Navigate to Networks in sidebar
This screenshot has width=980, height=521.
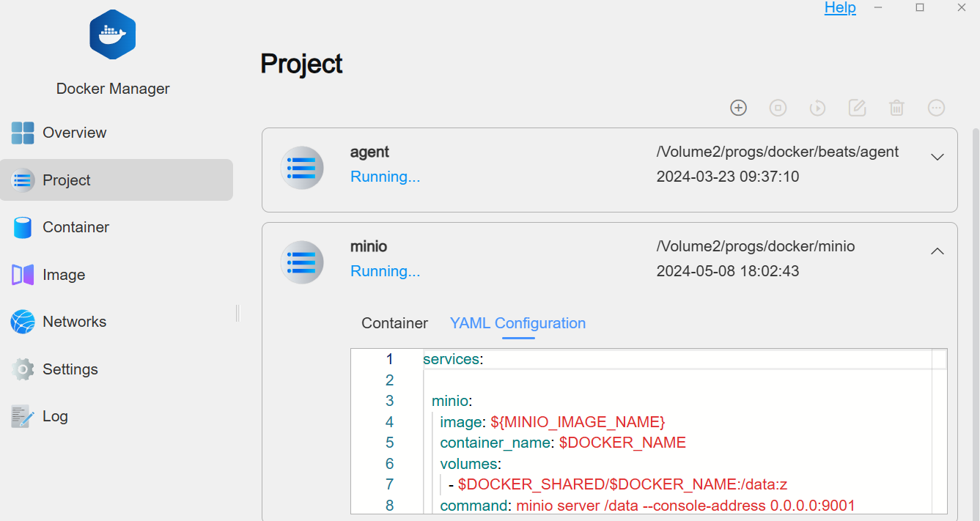(x=74, y=322)
